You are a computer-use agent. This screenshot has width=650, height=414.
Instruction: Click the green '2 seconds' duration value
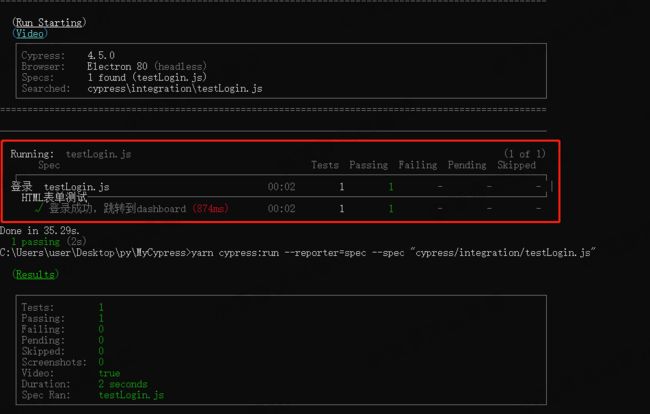(x=123, y=384)
